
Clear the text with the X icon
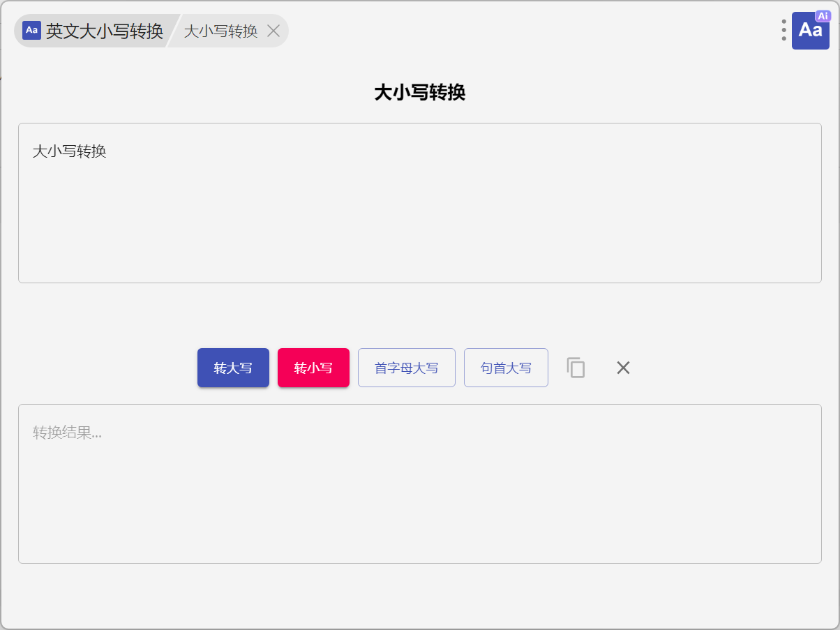coord(623,368)
